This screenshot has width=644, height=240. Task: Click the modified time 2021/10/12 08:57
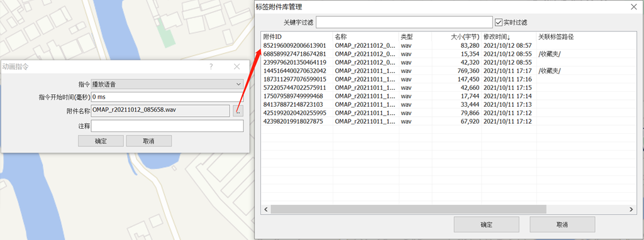(x=508, y=45)
